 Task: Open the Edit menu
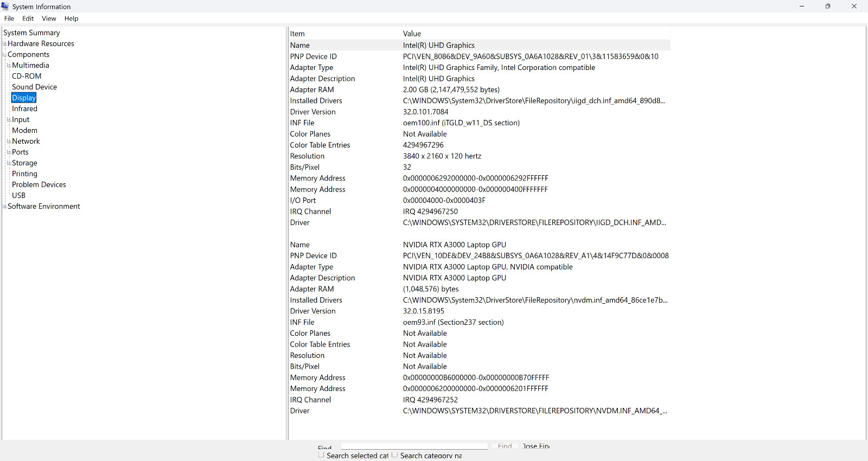click(x=28, y=18)
